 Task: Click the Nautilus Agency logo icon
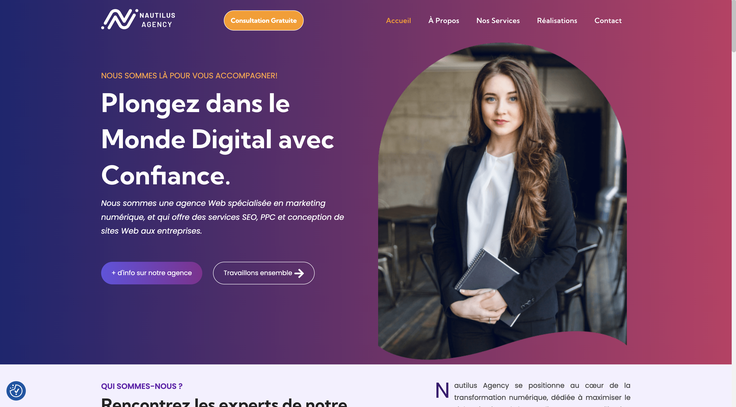[119, 20]
